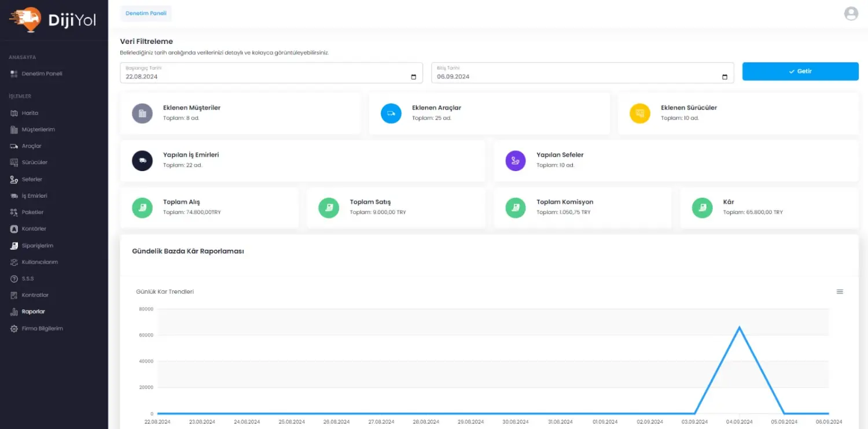This screenshot has height=429, width=868.
Task: Open Firma Bilgilerim in sidebar
Action: tap(42, 328)
